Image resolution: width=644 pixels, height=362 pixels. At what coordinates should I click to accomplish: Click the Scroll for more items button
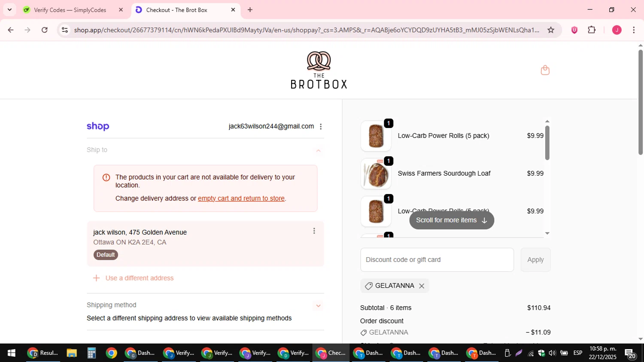(x=452, y=220)
